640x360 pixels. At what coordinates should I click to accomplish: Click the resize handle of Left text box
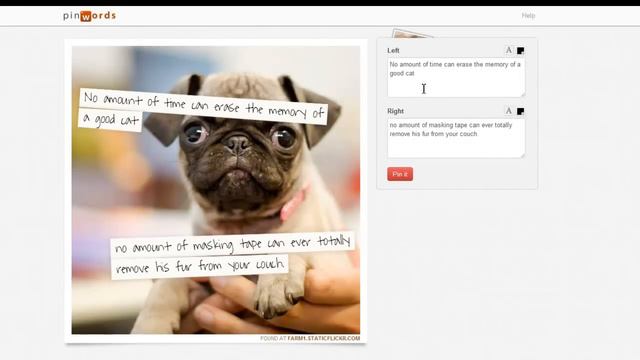[x=523, y=95]
